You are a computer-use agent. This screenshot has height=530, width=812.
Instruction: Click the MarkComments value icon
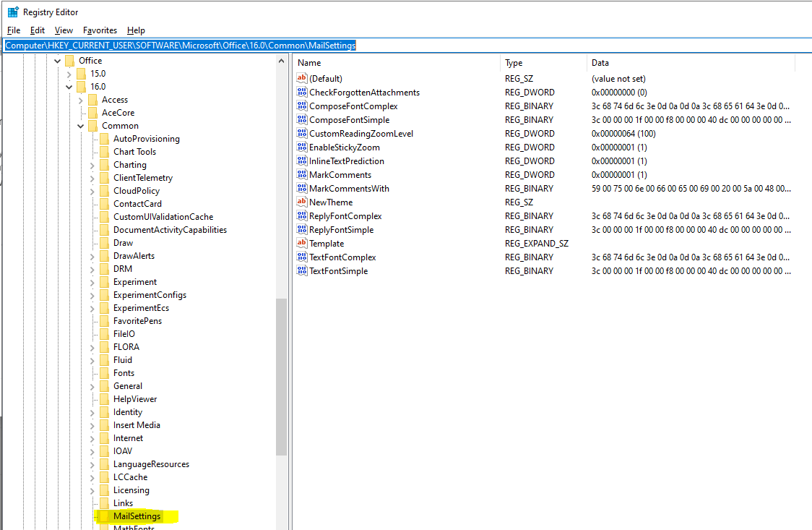[302, 174]
